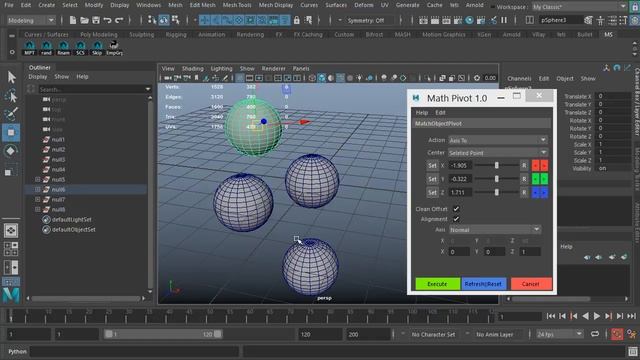
Task: Click the X value slider in Math Pivot
Action: (x=496, y=165)
